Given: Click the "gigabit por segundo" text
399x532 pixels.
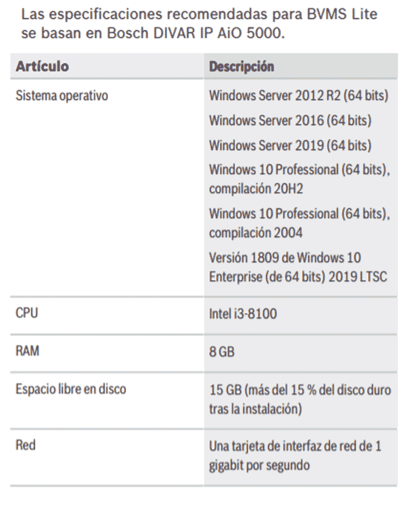Looking at the screenshot, I should [x=259, y=465].
